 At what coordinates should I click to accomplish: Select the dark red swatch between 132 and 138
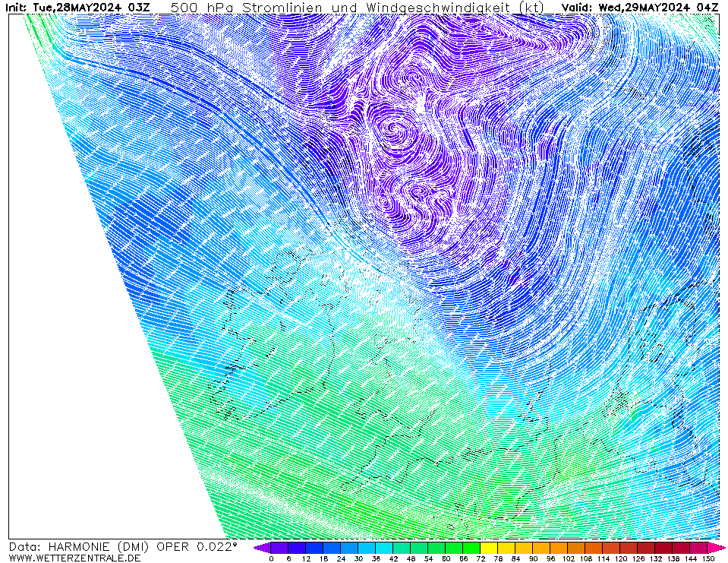coord(664,548)
